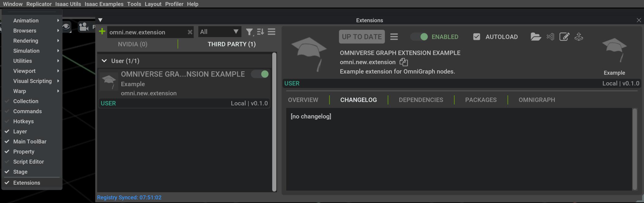
Task: Switch to the DEPENDENCIES tab
Action: click(421, 100)
